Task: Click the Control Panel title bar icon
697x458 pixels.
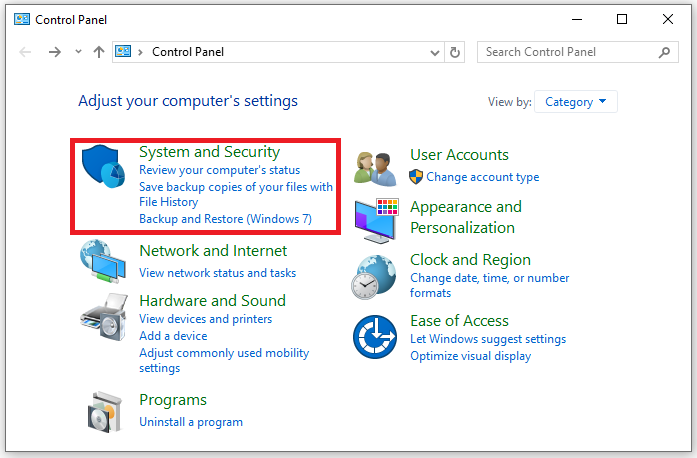Action: point(22,20)
